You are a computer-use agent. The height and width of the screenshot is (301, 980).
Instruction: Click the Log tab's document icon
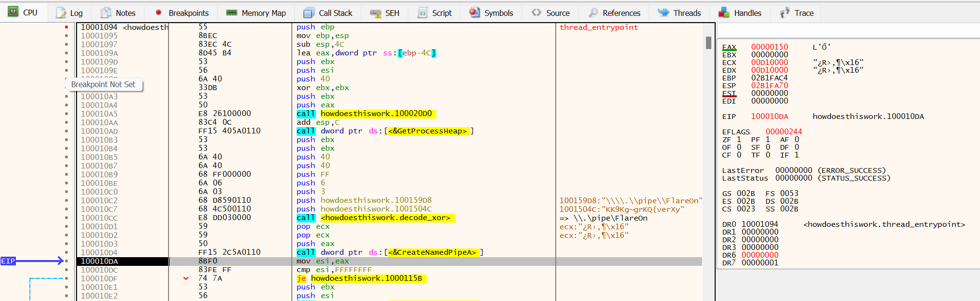pos(61,13)
